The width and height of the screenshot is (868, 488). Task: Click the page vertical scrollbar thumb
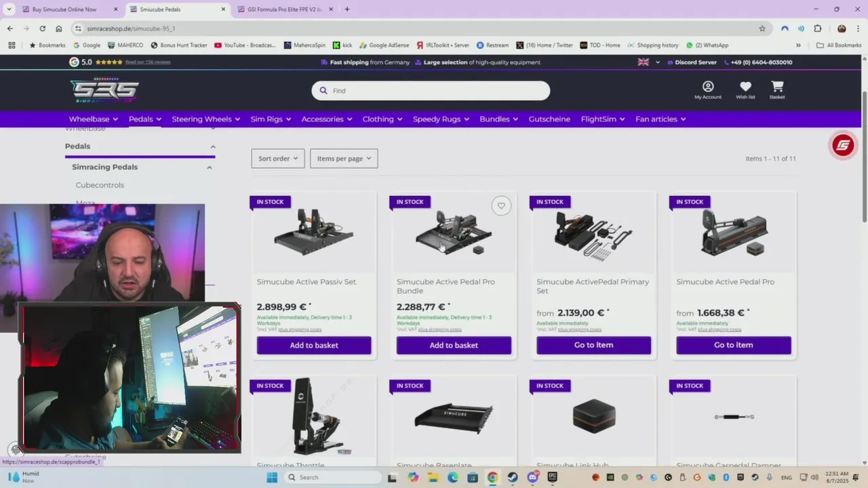(x=864, y=156)
